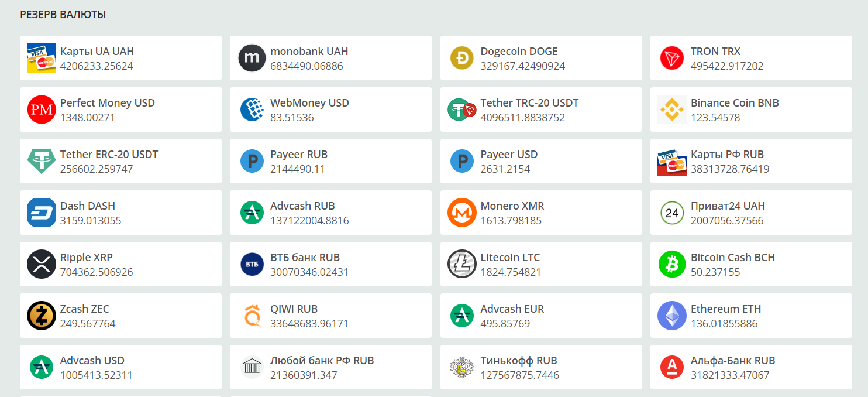Click the 'Advcash EUR' label text

coord(512,309)
